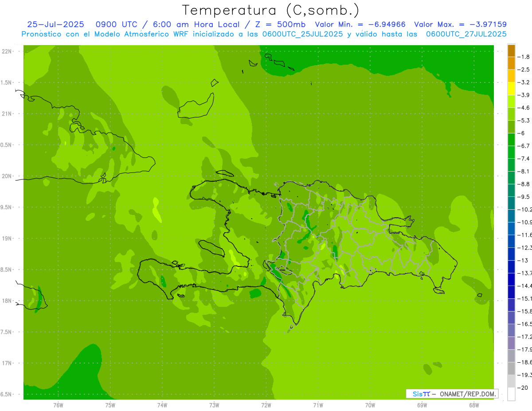Pick the yellow swatch between -3.2 and -3.9
This screenshot has height=411, width=532.
(511, 89)
